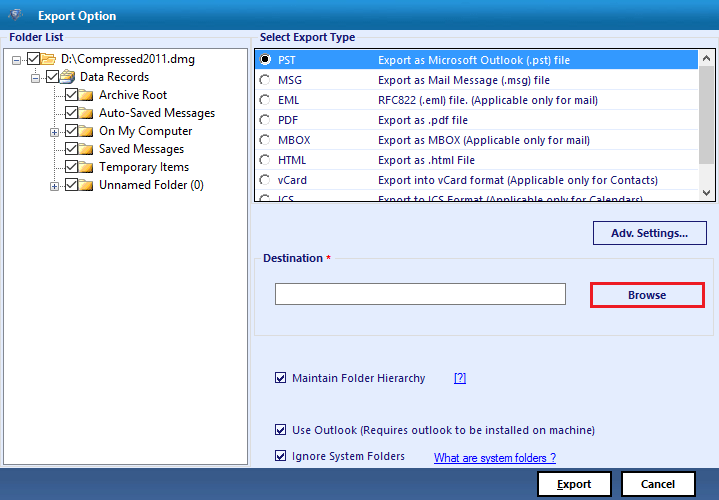The image size is (719, 500).
Task: Open the [?] help link for folder hierarchy
Action: click(460, 378)
